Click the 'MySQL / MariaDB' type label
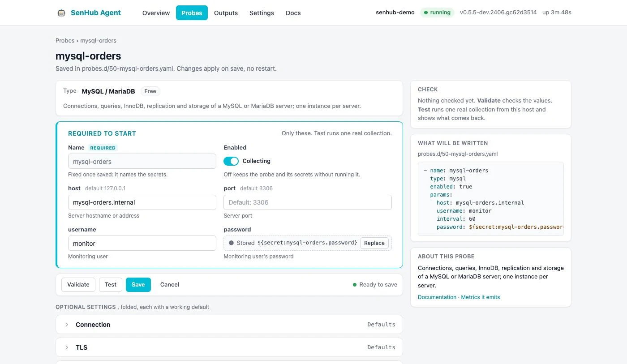The height and width of the screenshot is (364, 627). point(108,91)
